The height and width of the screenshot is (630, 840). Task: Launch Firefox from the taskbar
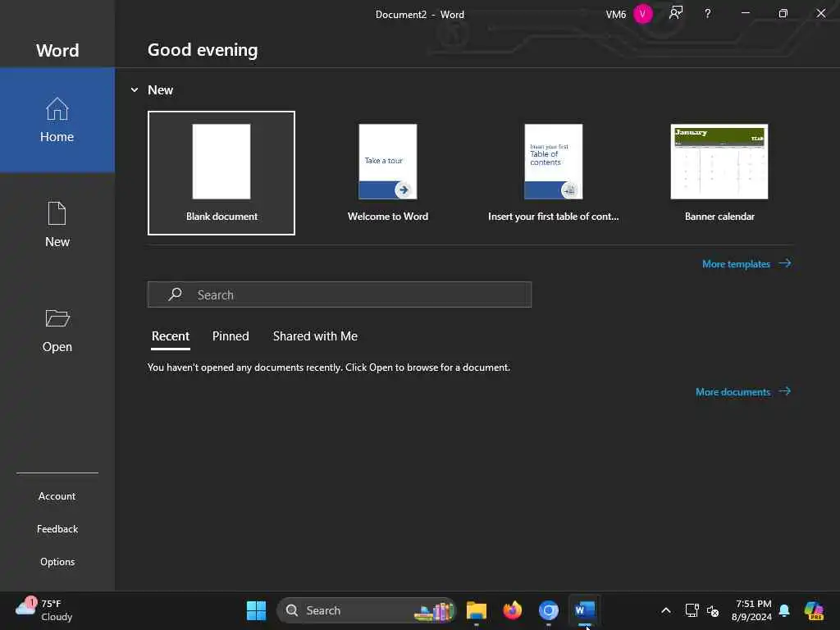click(512, 610)
